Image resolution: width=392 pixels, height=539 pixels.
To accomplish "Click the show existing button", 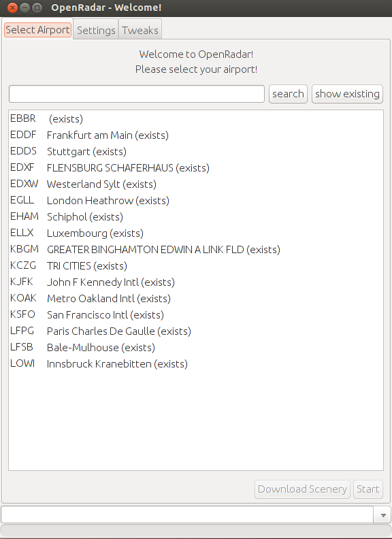I will click(347, 94).
